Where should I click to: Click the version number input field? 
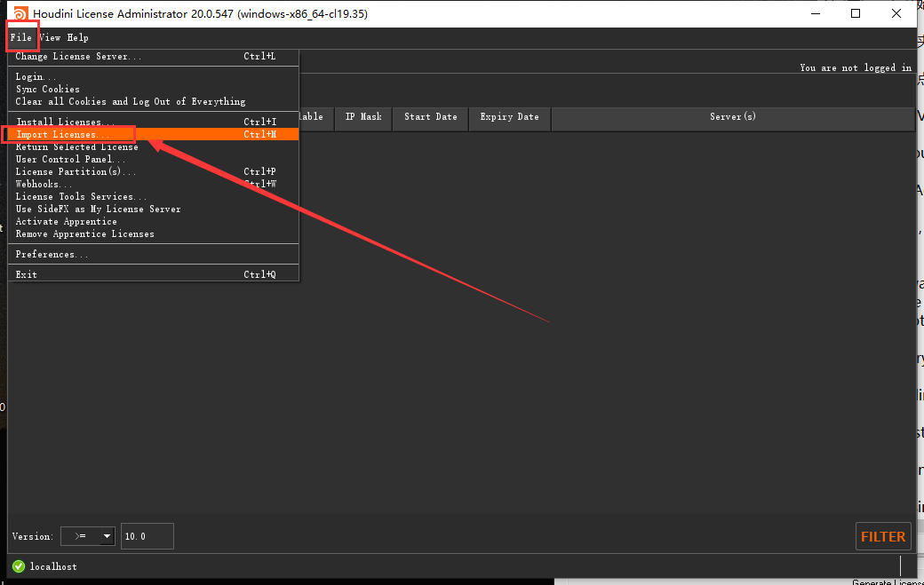point(147,536)
